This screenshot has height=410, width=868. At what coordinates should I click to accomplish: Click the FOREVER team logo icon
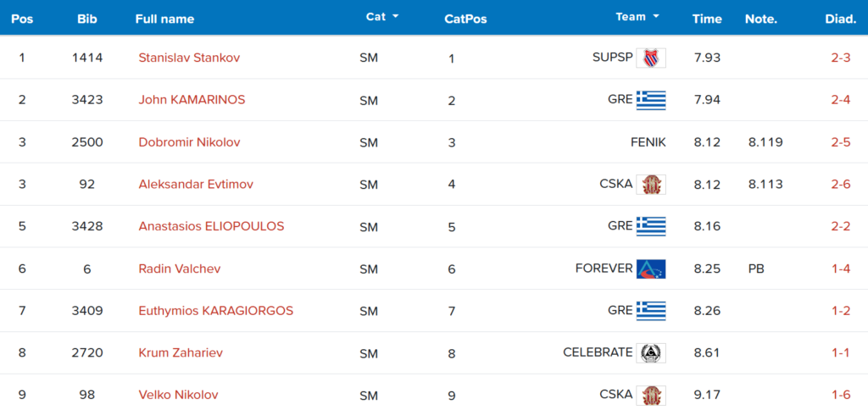[x=651, y=269]
